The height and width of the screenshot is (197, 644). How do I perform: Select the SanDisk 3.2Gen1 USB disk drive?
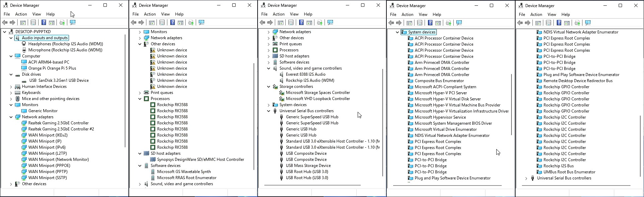coord(59,80)
